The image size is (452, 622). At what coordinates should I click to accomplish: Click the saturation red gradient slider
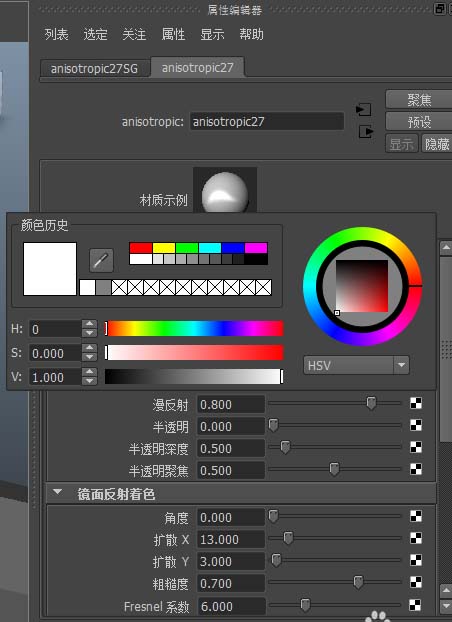coord(194,353)
